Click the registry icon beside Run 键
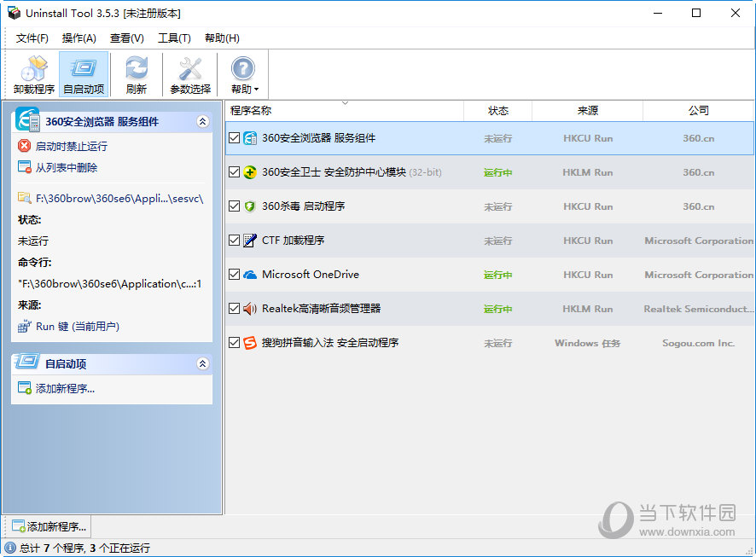This screenshot has width=756, height=557. [24, 326]
